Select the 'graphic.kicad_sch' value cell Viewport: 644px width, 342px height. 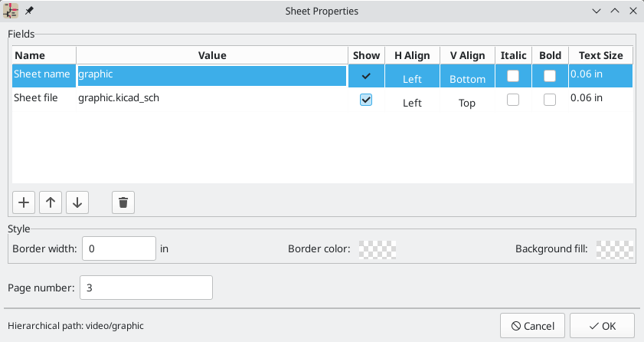point(212,100)
